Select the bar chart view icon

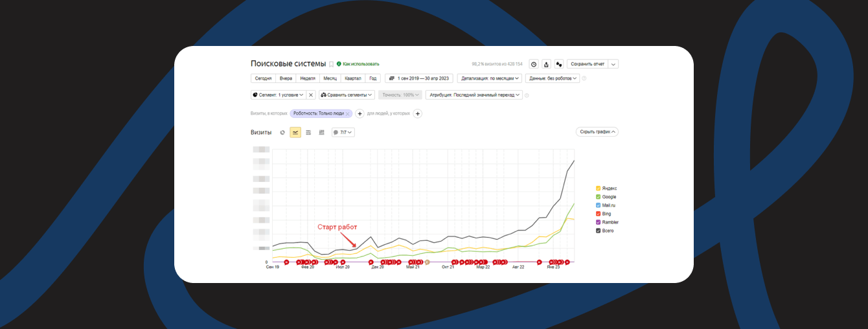click(x=321, y=132)
